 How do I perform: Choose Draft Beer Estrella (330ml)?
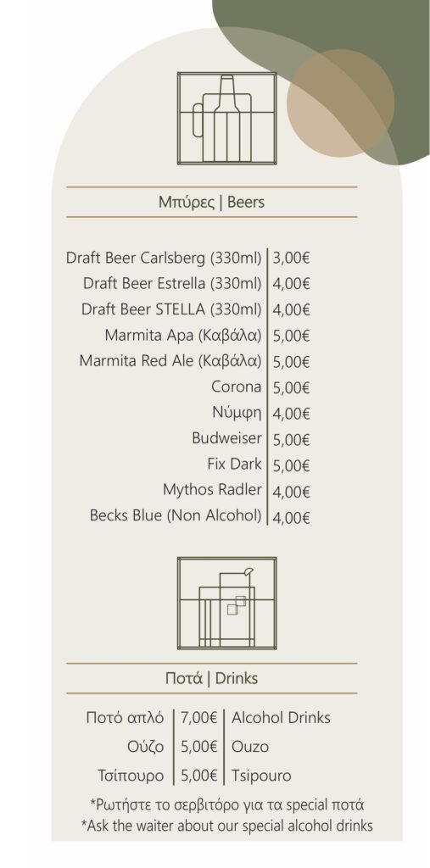pos(172,283)
